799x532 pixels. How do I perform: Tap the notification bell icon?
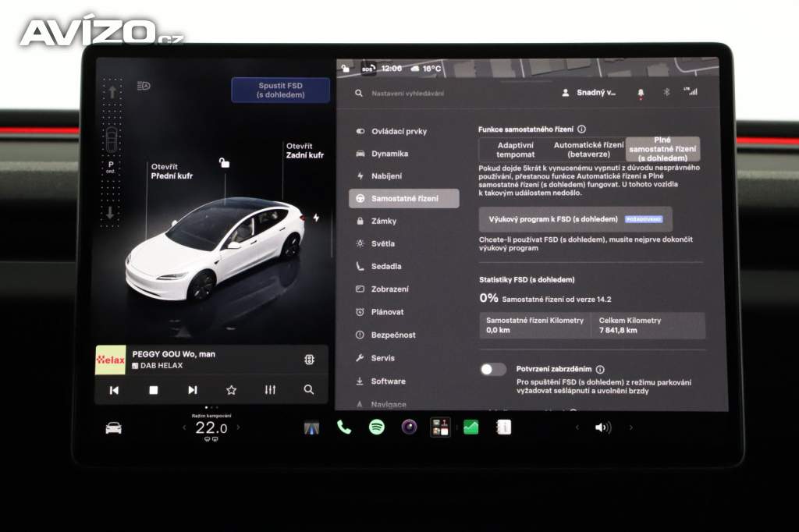point(641,93)
